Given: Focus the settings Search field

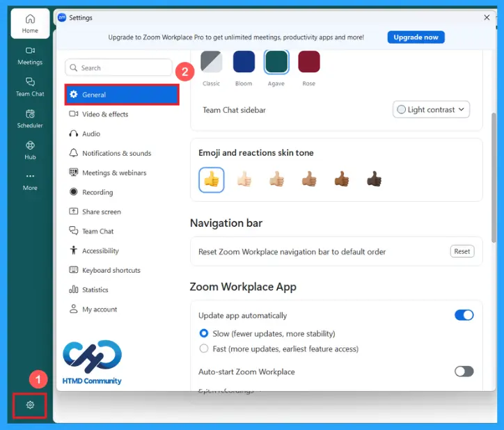Looking at the screenshot, I should pyautogui.click(x=118, y=67).
